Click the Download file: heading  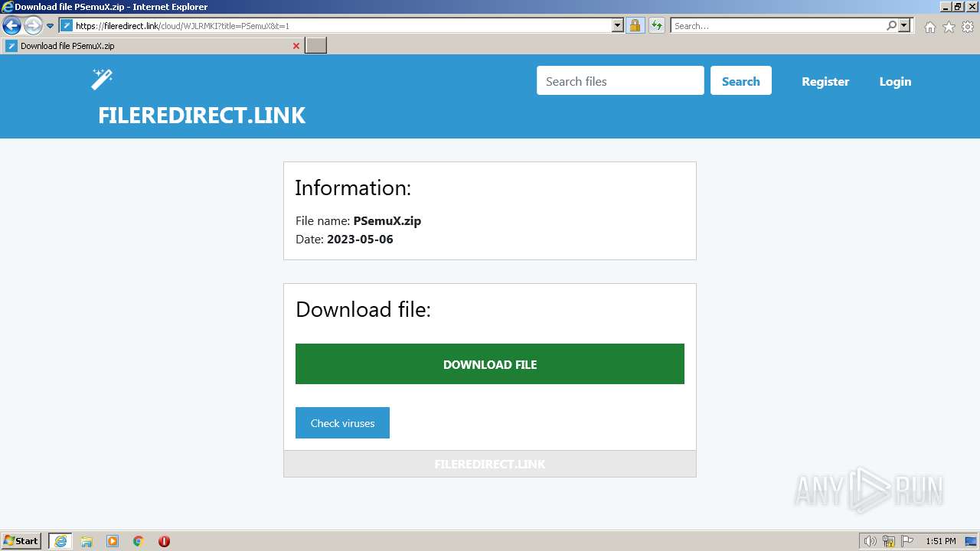363,309
